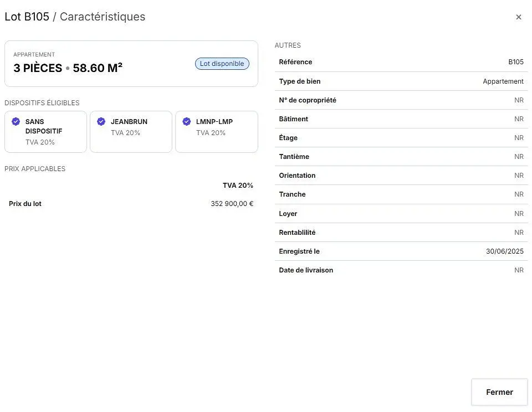Click the TVA 20% column header

(238, 186)
